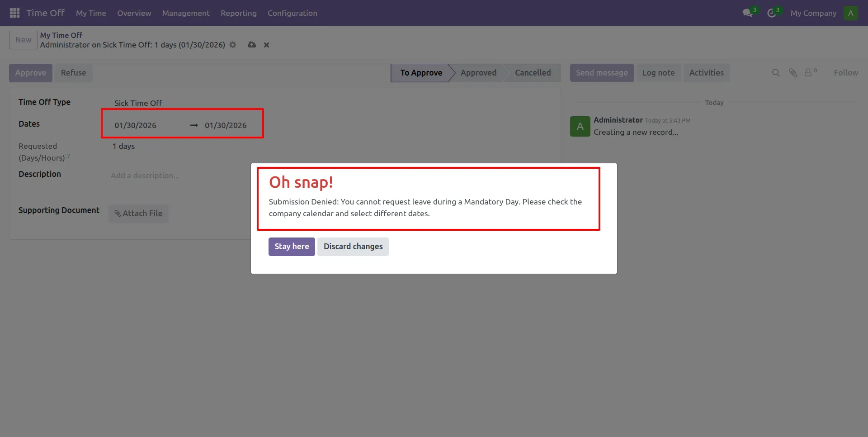Open the activities clock icon
The height and width of the screenshot is (437, 868).
click(x=772, y=13)
